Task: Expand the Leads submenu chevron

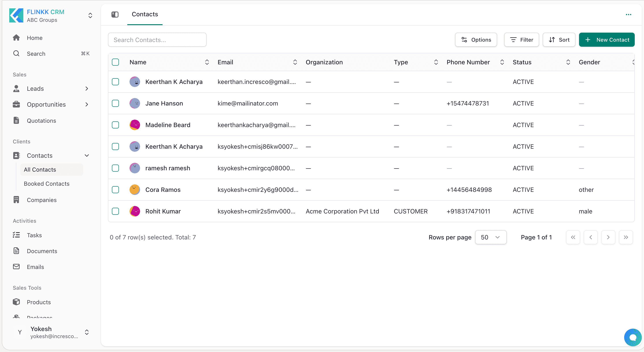Action: tap(87, 89)
